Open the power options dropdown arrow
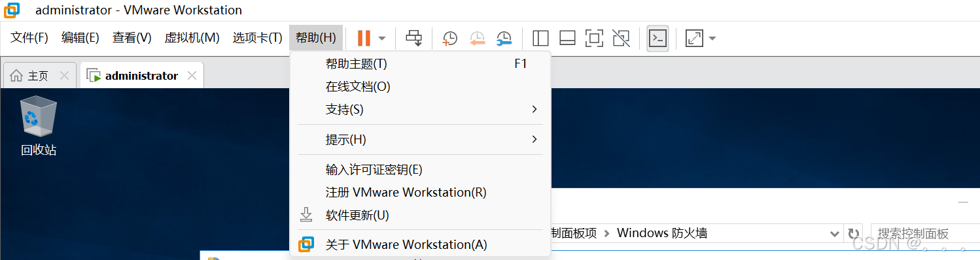The width and height of the screenshot is (980, 260). click(x=382, y=38)
